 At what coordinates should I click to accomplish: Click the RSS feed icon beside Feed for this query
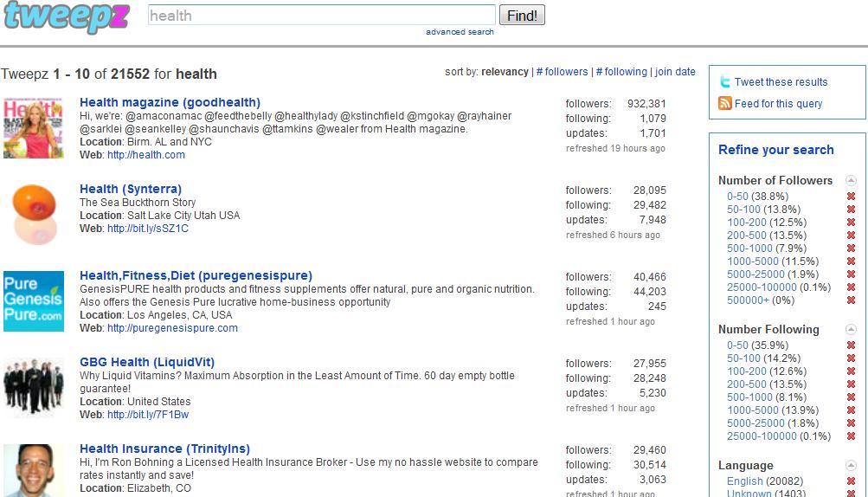coord(724,103)
